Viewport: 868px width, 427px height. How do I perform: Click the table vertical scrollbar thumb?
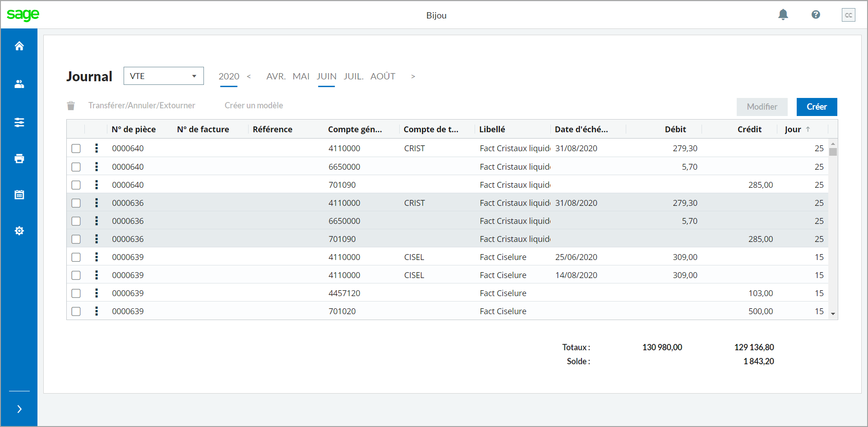pos(833,152)
